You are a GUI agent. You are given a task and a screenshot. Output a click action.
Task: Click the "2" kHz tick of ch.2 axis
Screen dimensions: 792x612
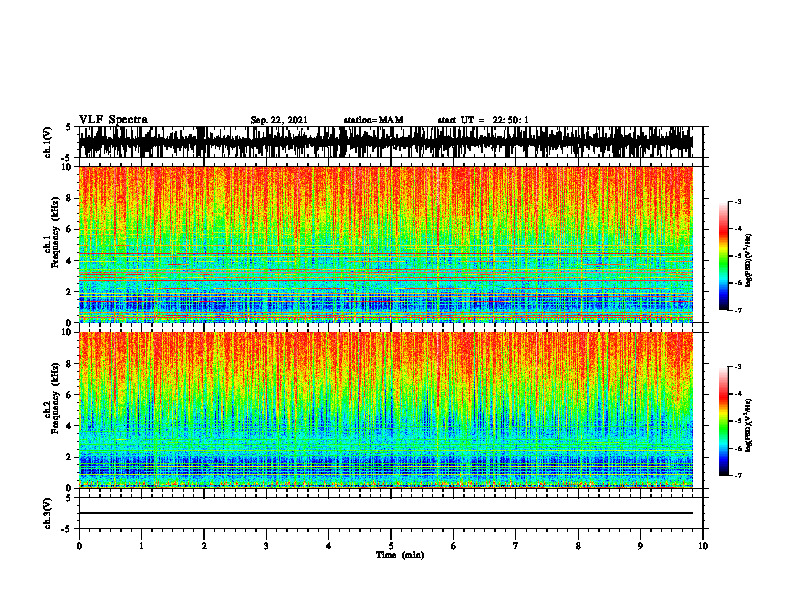coord(70,457)
